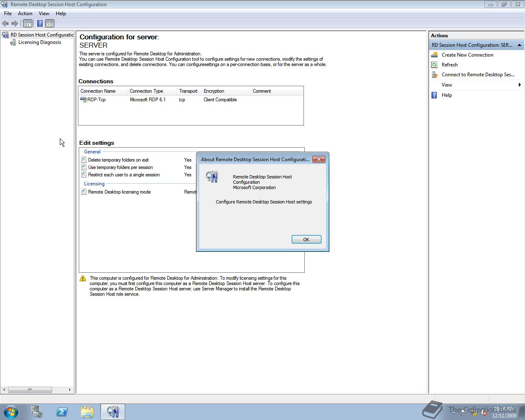
Task: Open Server Manager from the taskbar
Action: (x=37, y=412)
